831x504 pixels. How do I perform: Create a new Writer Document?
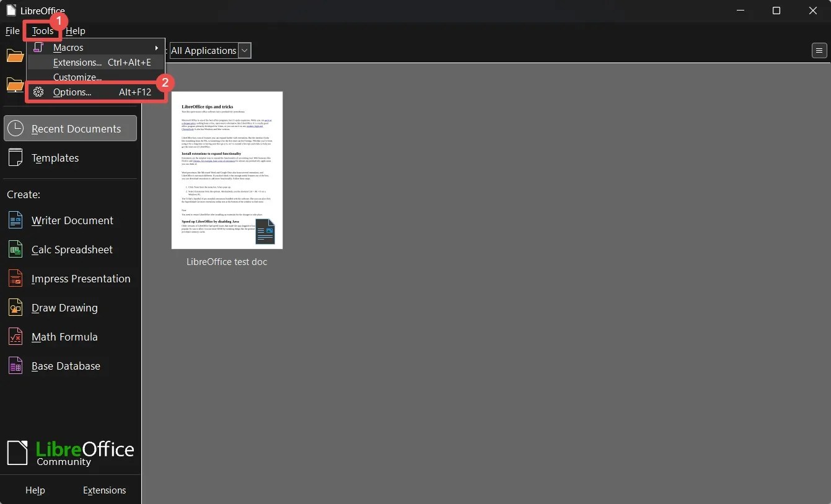[72, 220]
